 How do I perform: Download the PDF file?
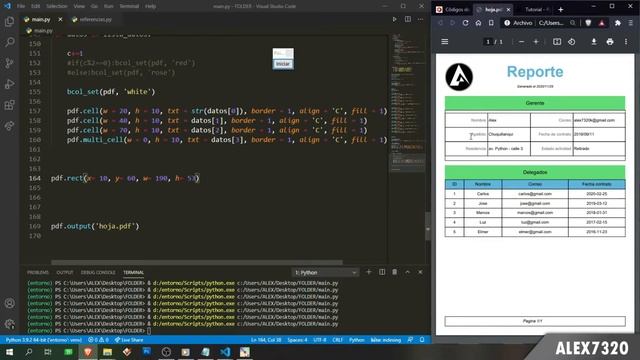click(x=594, y=42)
